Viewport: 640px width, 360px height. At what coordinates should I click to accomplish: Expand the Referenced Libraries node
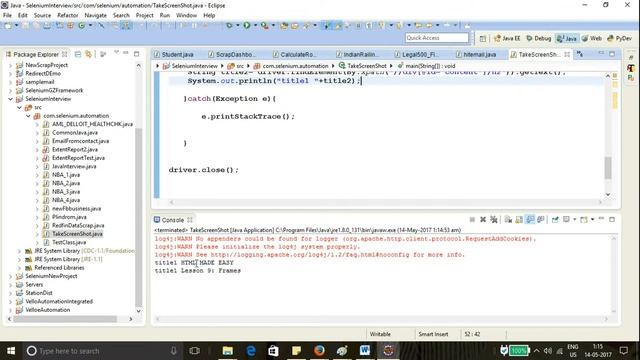coord(19,268)
